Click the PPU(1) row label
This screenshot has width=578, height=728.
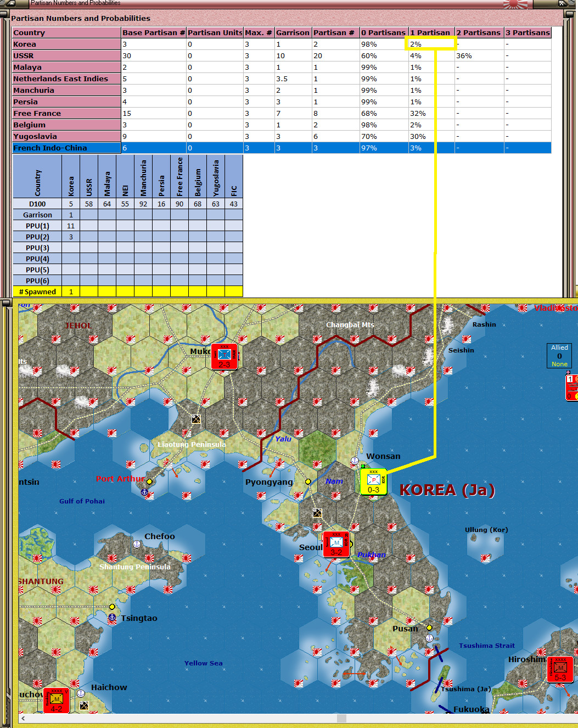[37, 226]
